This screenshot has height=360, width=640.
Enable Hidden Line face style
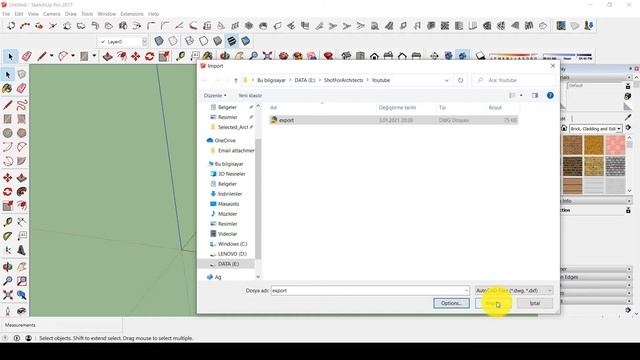pos(203,41)
